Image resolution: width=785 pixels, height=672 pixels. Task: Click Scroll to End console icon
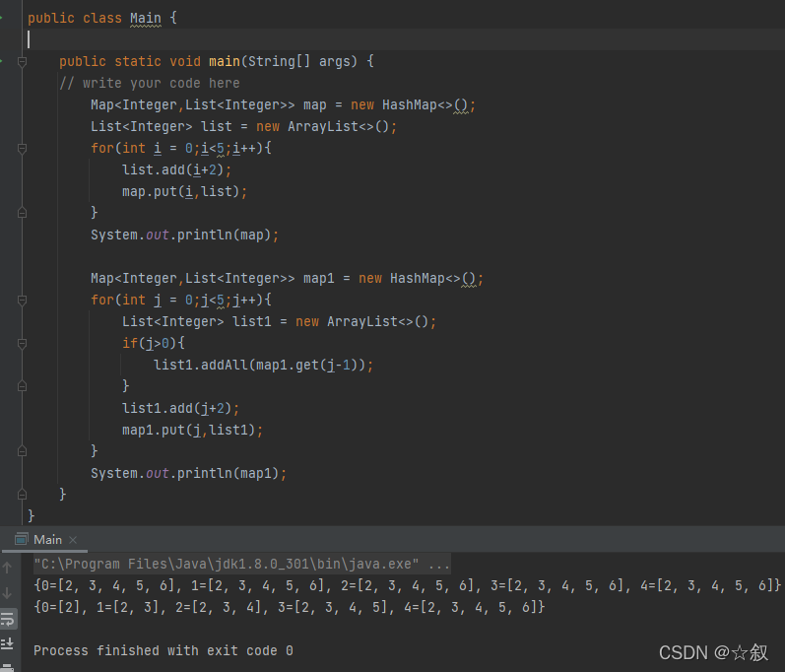click(x=8, y=643)
